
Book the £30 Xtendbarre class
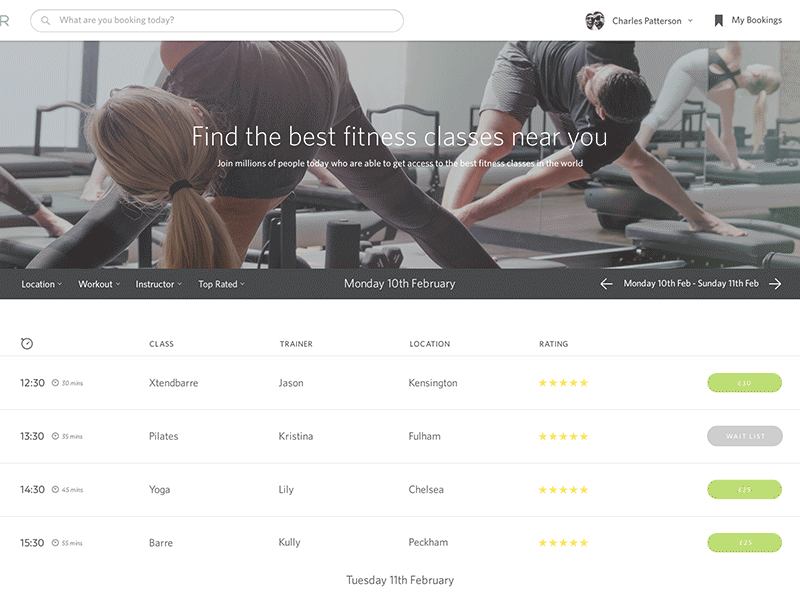click(744, 382)
